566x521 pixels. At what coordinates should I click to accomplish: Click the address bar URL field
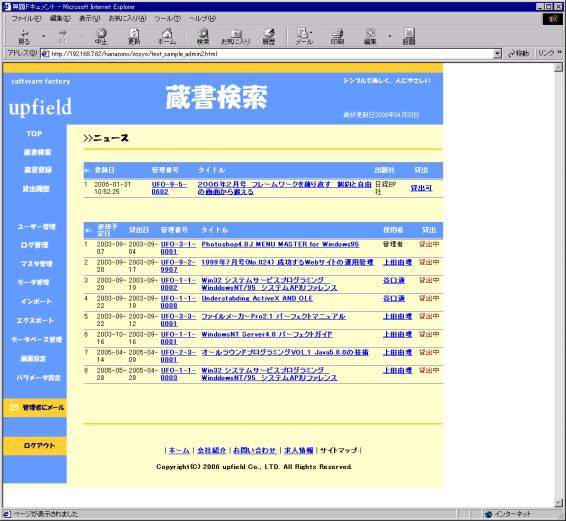(x=267, y=54)
